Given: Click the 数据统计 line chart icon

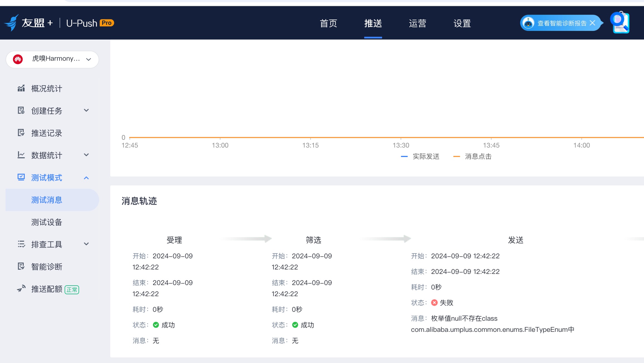Looking at the screenshot, I should (x=21, y=155).
